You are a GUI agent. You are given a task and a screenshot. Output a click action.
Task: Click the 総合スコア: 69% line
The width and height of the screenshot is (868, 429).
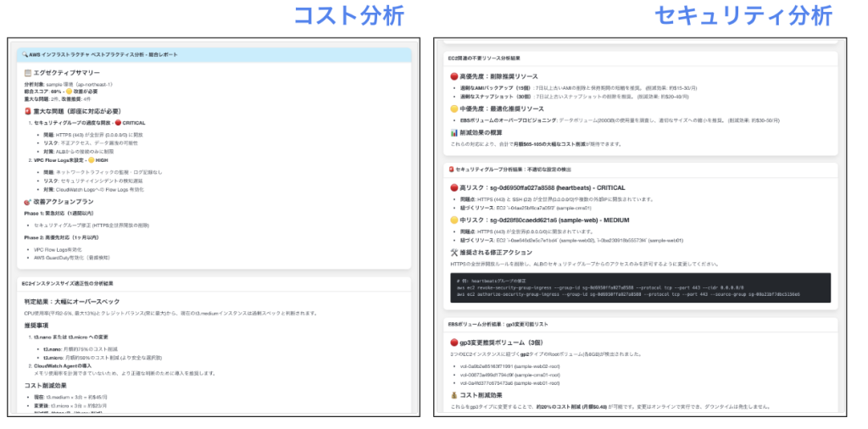[60, 92]
